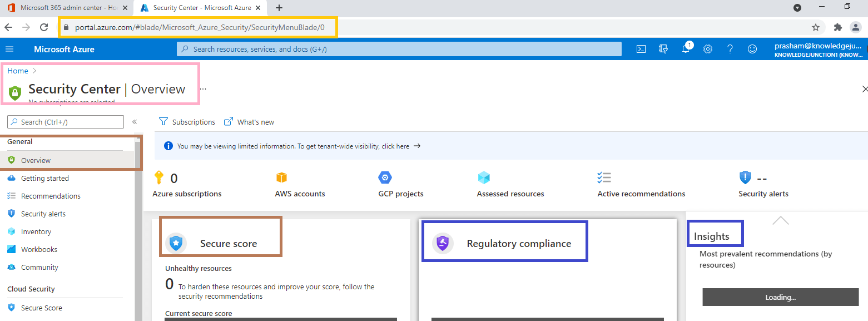Open the ellipsis menu beside Overview title
Viewport: 868px width, 321px height.
point(203,88)
